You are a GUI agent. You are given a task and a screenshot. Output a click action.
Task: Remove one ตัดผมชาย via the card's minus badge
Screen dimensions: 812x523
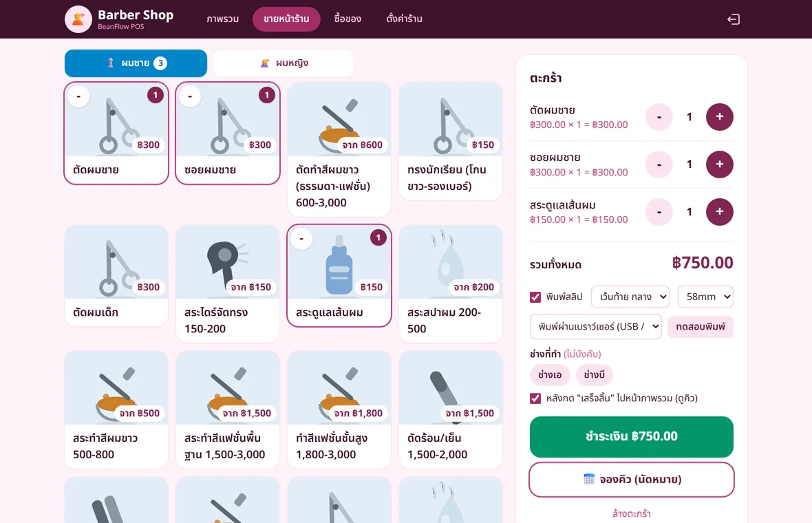point(78,96)
